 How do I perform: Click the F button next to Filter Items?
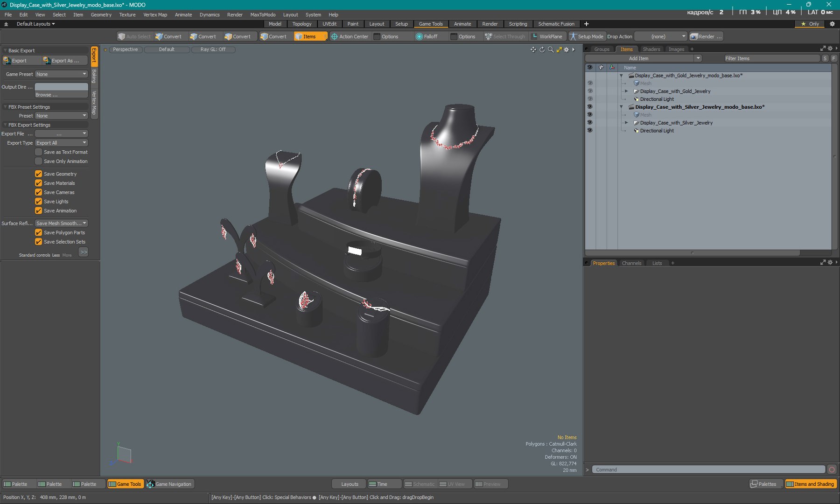tap(833, 58)
